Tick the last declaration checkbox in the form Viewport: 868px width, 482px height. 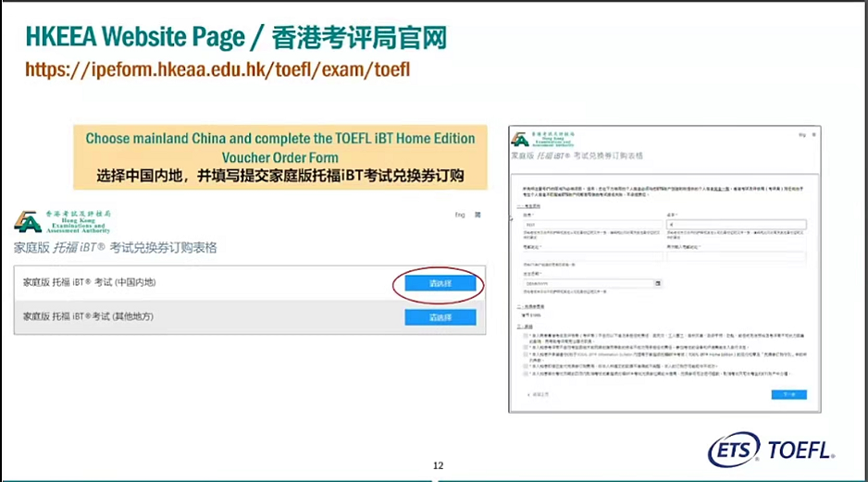[526, 374]
